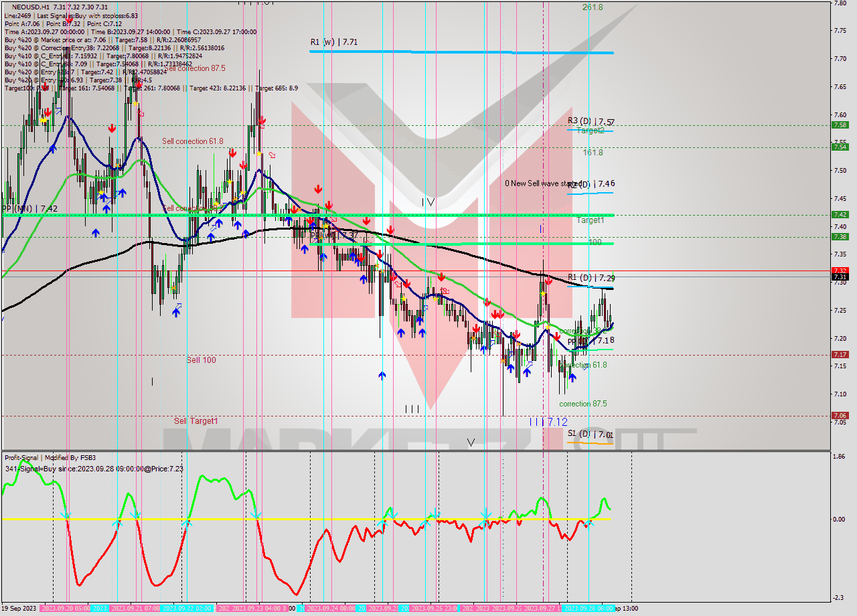Click the 7.31 current price tag
Image resolution: width=857 pixels, height=616 pixels.
(840, 277)
